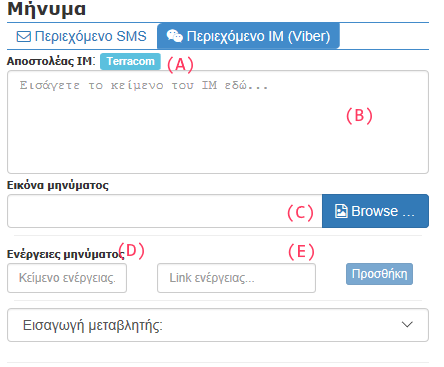Click the Αποστολέας IM label
Image resolution: width=444 pixels, height=367 pixels.
[x=51, y=61]
